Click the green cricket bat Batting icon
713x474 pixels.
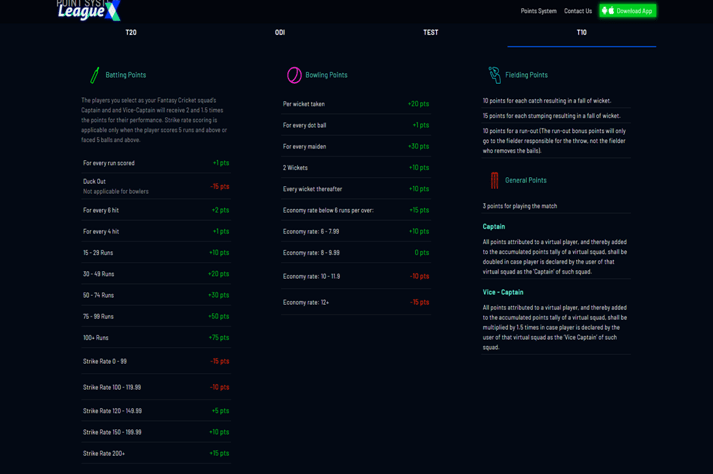95,75
